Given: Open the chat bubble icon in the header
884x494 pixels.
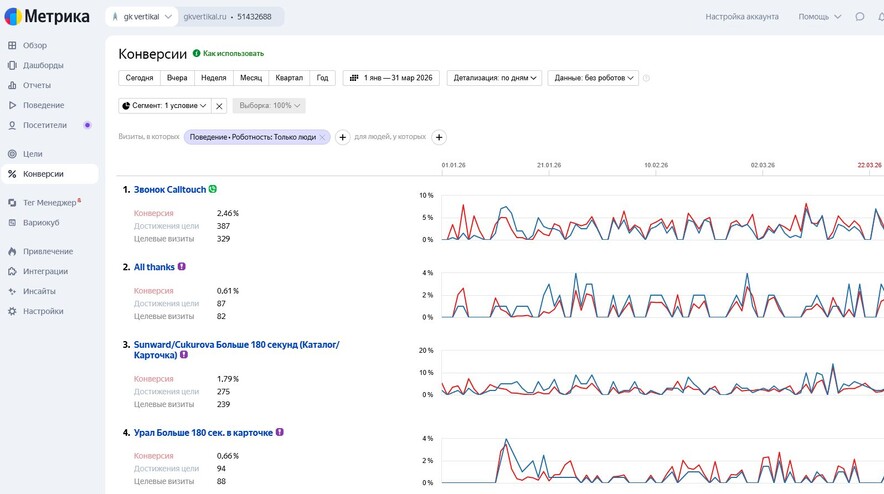Looking at the screenshot, I should tap(859, 16).
